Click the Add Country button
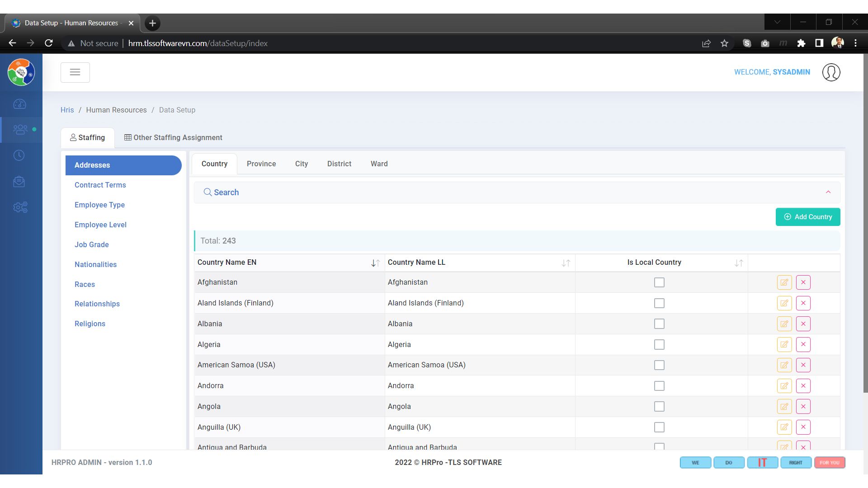The width and height of the screenshot is (868, 488). pos(807,217)
